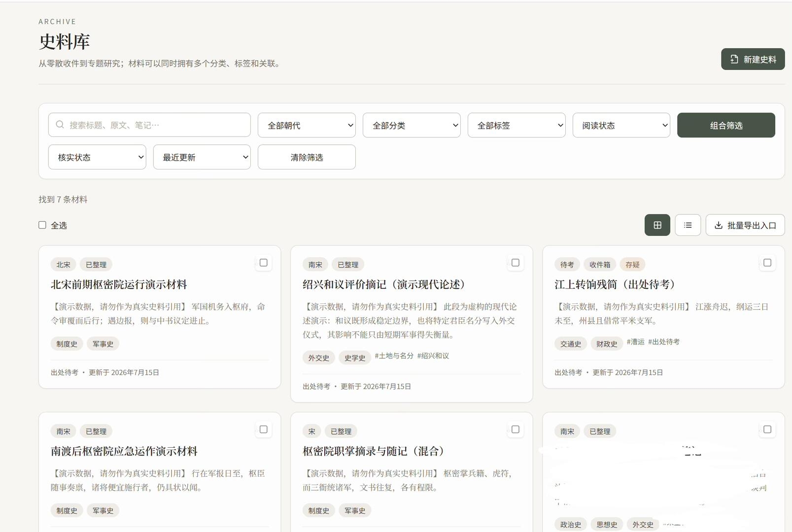
Task: Open the 北宋前期枢密院运行演示材料 title
Action: (x=119, y=285)
